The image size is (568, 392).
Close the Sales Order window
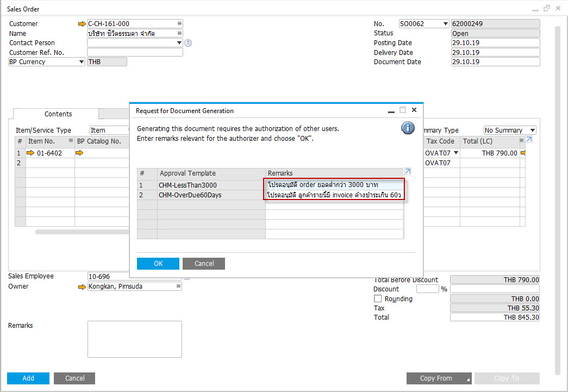(558, 8)
